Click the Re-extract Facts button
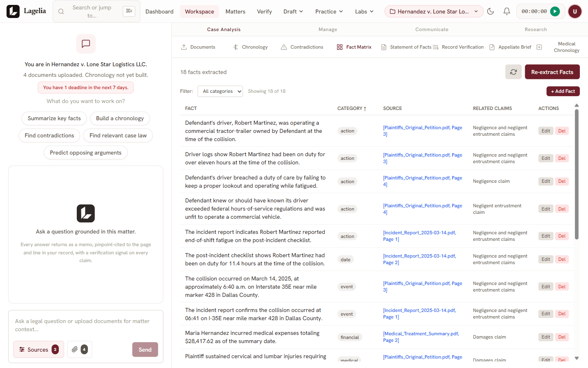This screenshot has height=368, width=588. point(552,72)
